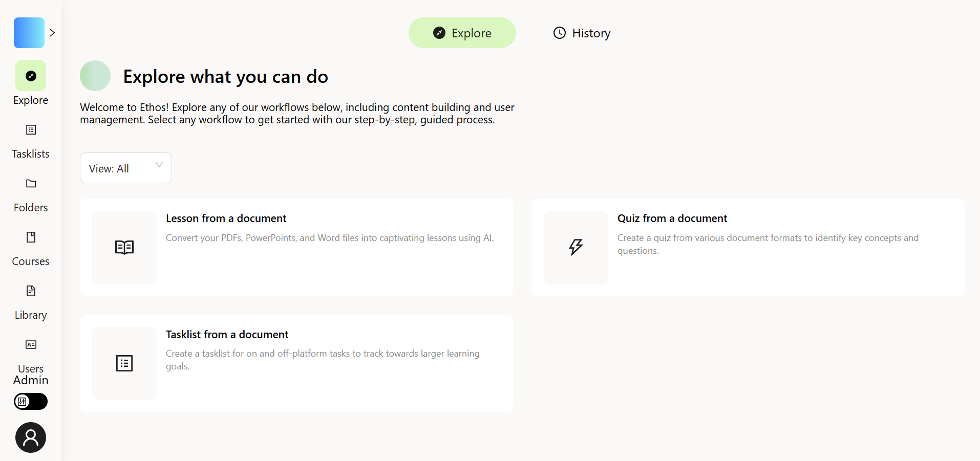Click the user profile avatar icon
Screen dimensions: 980x461
click(x=31, y=437)
